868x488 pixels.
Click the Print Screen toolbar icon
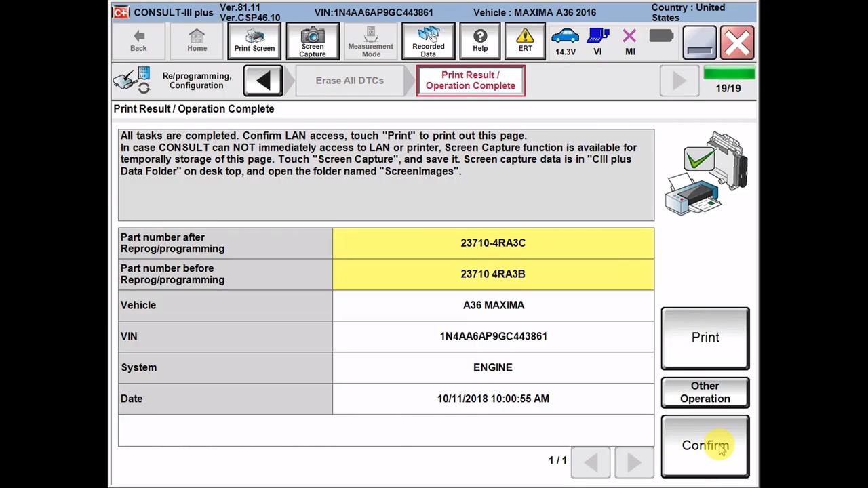pyautogui.click(x=254, y=41)
